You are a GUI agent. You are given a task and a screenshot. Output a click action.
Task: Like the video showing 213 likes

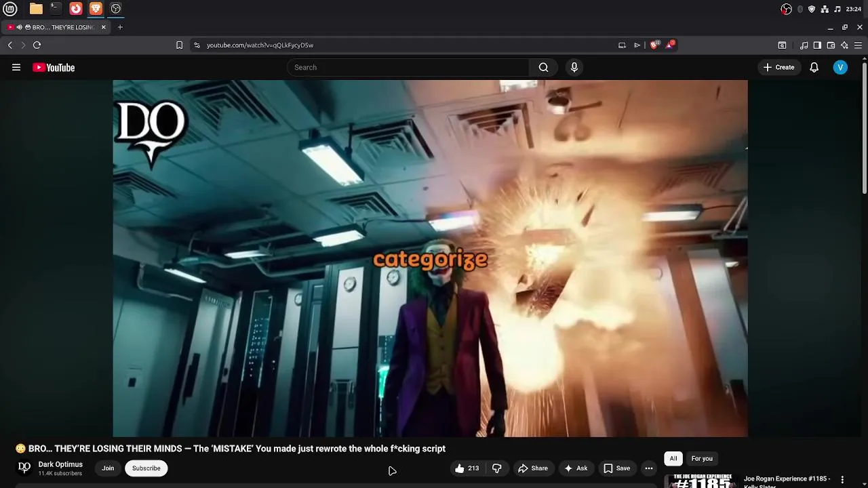coord(467,468)
